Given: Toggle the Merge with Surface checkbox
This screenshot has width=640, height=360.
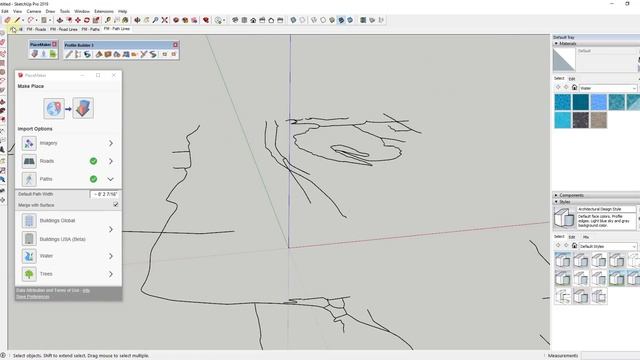Looking at the screenshot, I should pyautogui.click(x=116, y=204).
